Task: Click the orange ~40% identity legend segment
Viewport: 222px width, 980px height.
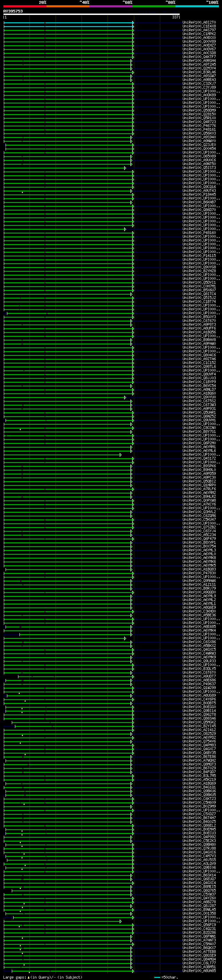Action: point(68,7)
